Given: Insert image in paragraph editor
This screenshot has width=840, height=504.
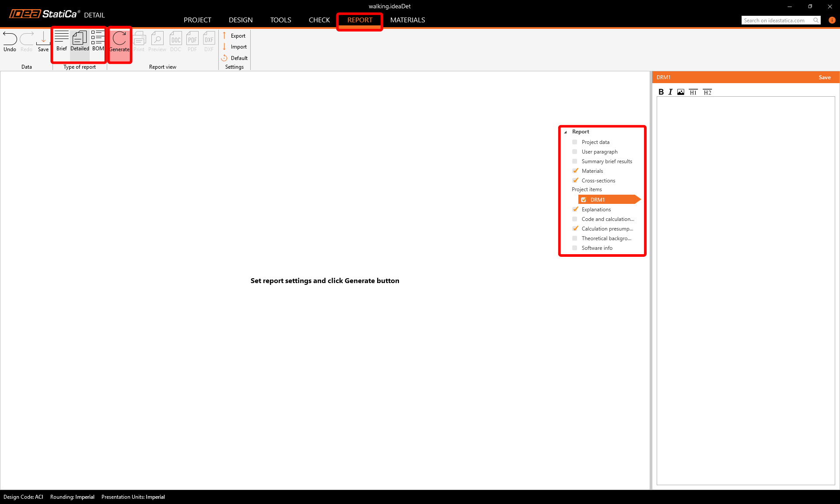Looking at the screenshot, I should (x=681, y=92).
